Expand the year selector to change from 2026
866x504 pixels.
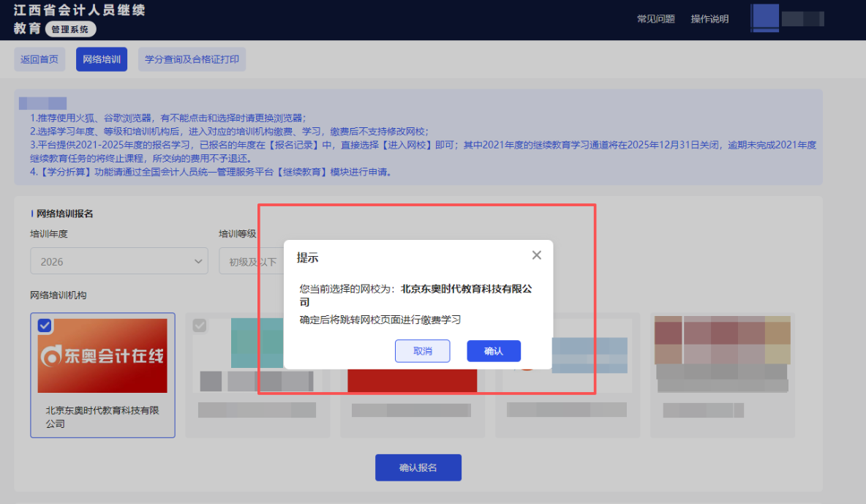point(118,261)
